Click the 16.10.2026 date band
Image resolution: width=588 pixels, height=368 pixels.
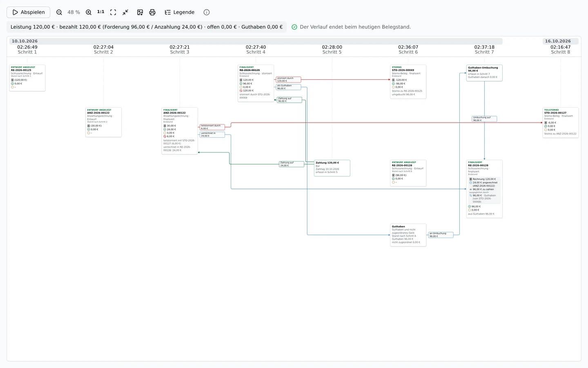[561, 41]
